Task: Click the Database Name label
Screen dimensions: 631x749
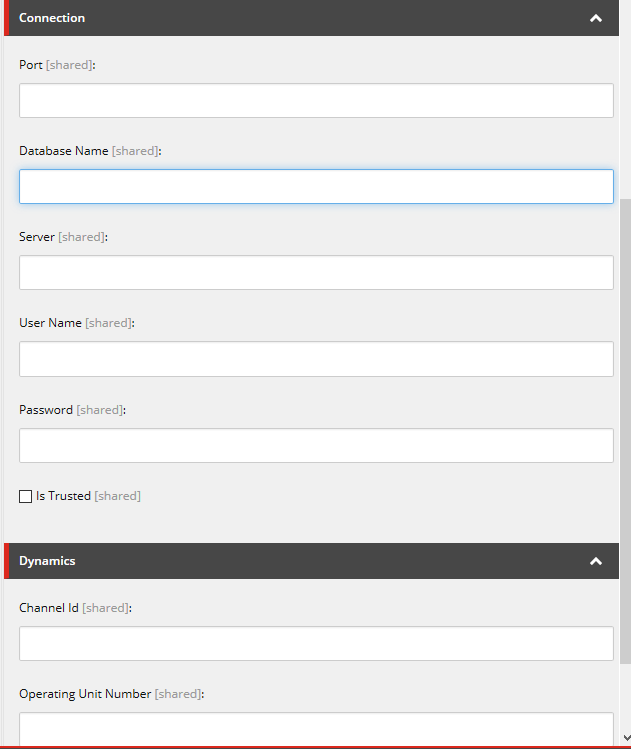Action: click(x=64, y=150)
